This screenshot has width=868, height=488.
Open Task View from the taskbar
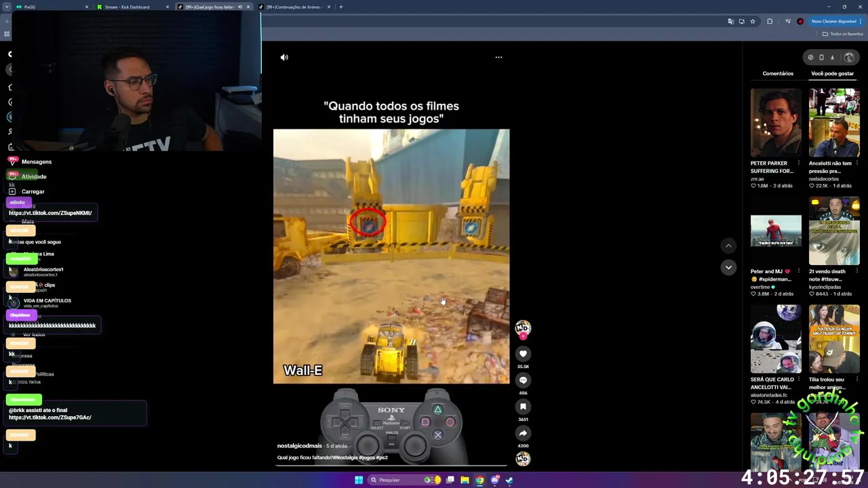click(x=450, y=480)
